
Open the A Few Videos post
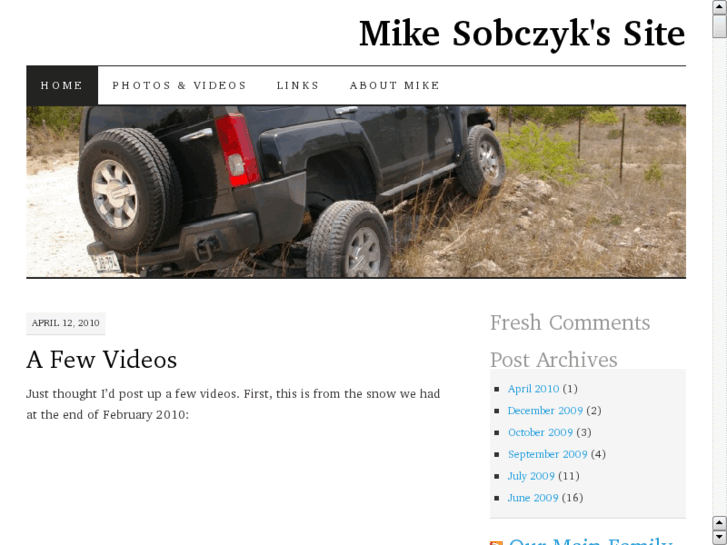pyautogui.click(x=102, y=359)
